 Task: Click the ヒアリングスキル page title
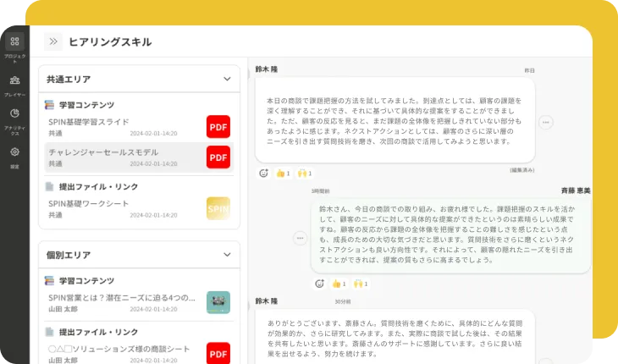[110, 41]
